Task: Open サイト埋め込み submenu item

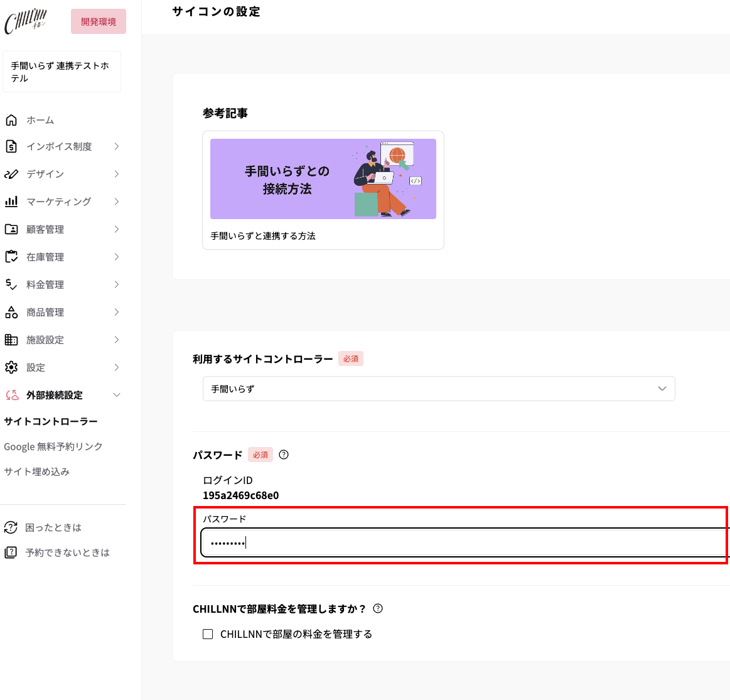Action: [37, 471]
